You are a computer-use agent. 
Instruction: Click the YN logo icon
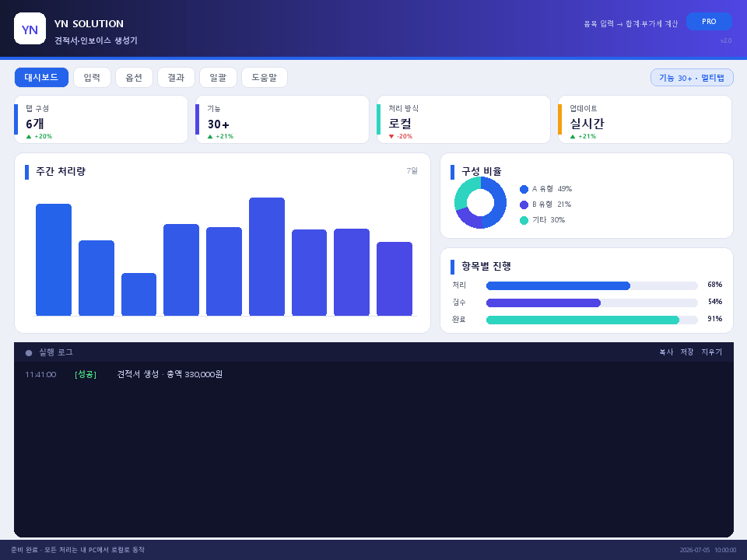(x=30, y=29)
